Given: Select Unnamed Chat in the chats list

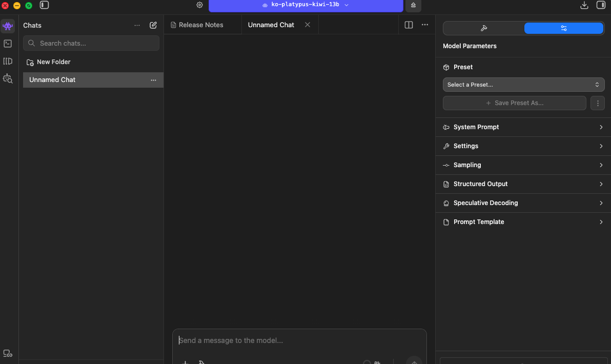Looking at the screenshot, I should tap(93, 80).
